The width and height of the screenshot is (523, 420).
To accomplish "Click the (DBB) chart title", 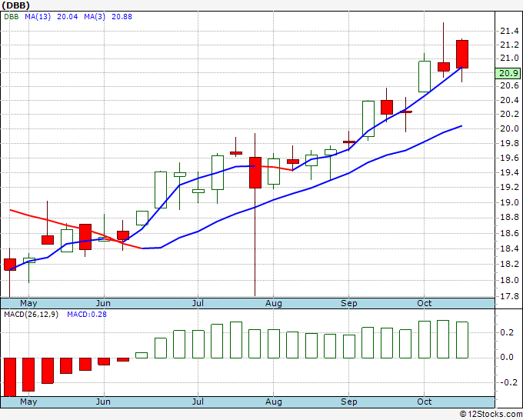I will (x=16, y=5).
